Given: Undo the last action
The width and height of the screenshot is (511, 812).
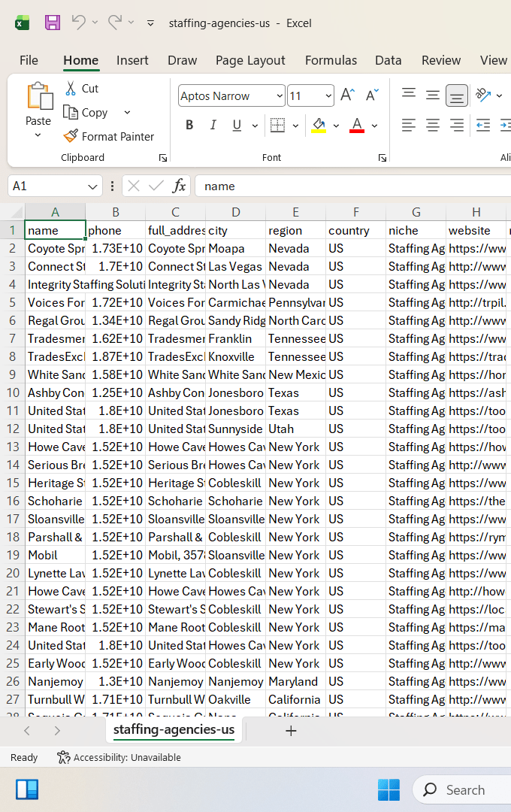Looking at the screenshot, I should coord(79,23).
